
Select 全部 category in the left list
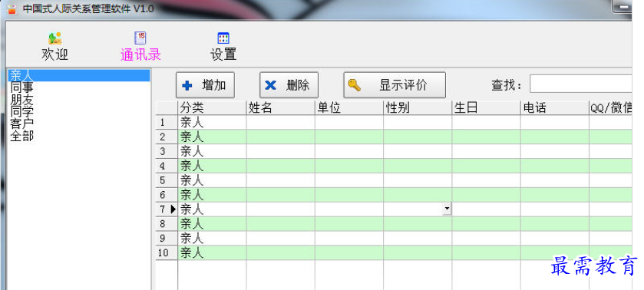(x=79, y=136)
